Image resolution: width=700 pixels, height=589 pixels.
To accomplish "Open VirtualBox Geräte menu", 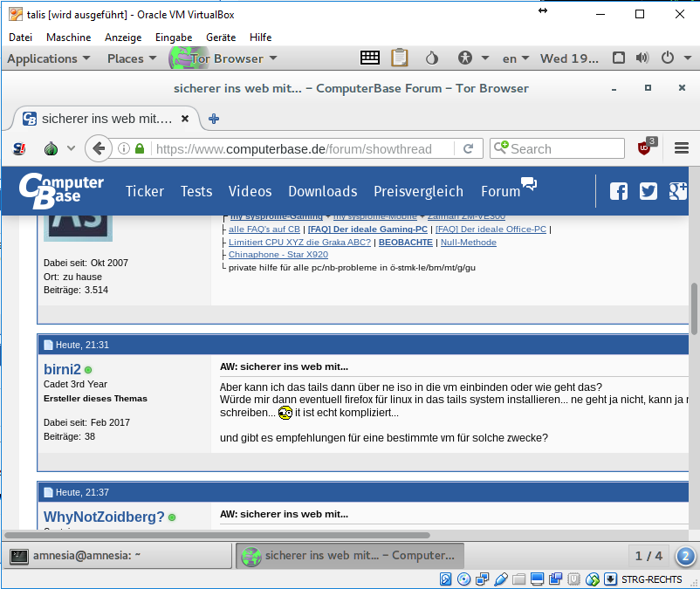I will pyautogui.click(x=221, y=37).
